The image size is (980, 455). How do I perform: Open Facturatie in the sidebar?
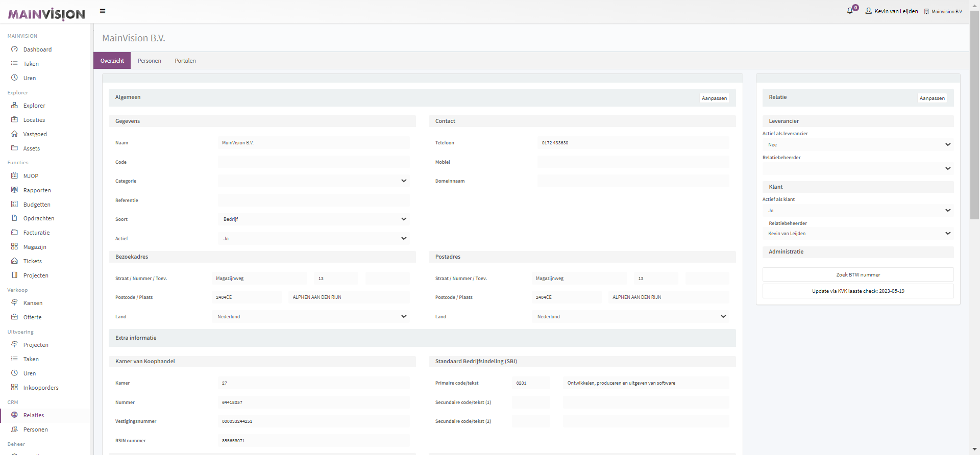click(36, 233)
